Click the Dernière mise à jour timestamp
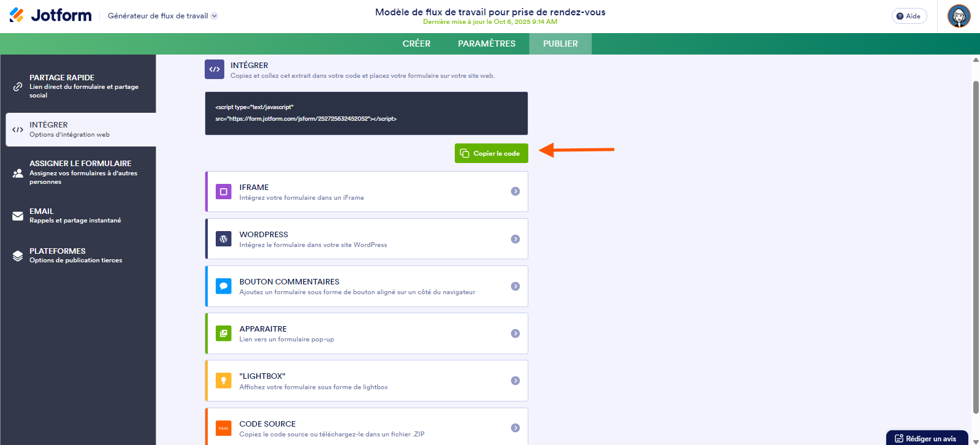The height and width of the screenshot is (445, 980). pyautogui.click(x=490, y=22)
